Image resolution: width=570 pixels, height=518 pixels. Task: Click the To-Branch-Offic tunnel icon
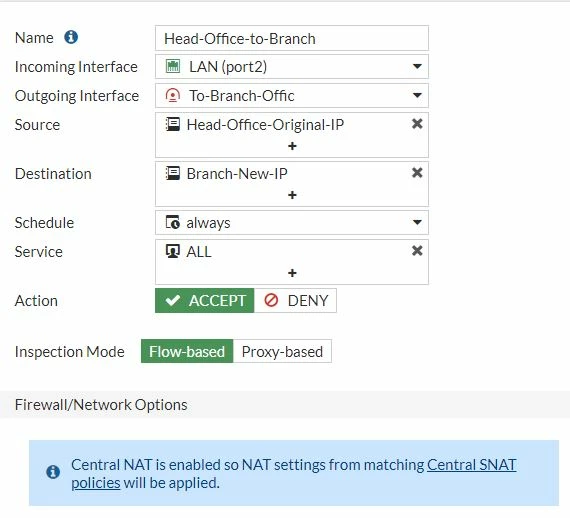[x=173, y=96]
